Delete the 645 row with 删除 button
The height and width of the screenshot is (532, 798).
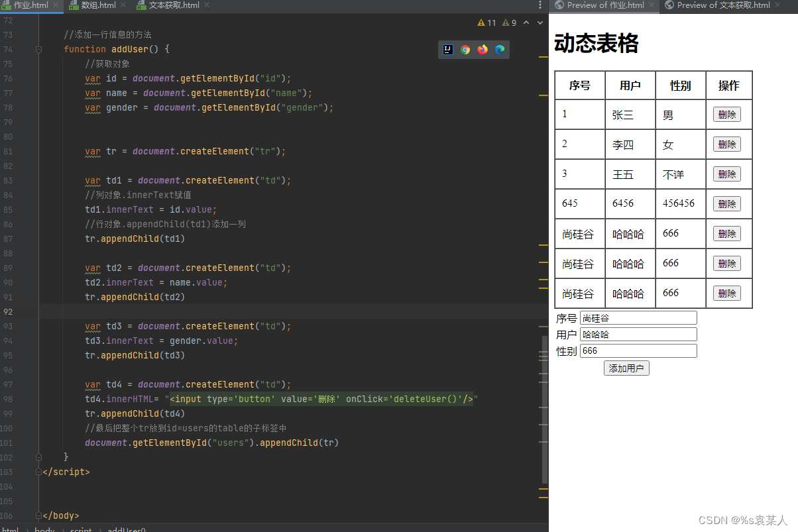(727, 204)
